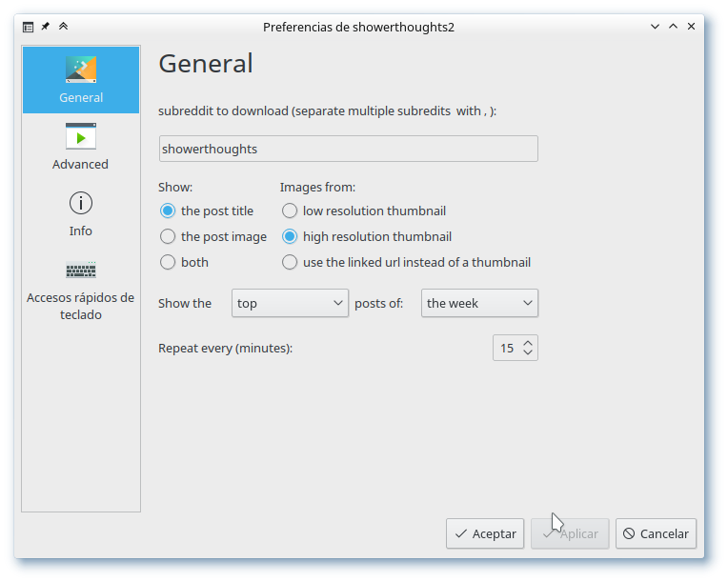Increase repeat minutes with up arrow
Viewport: 728px width, 582px height.
(528, 343)
